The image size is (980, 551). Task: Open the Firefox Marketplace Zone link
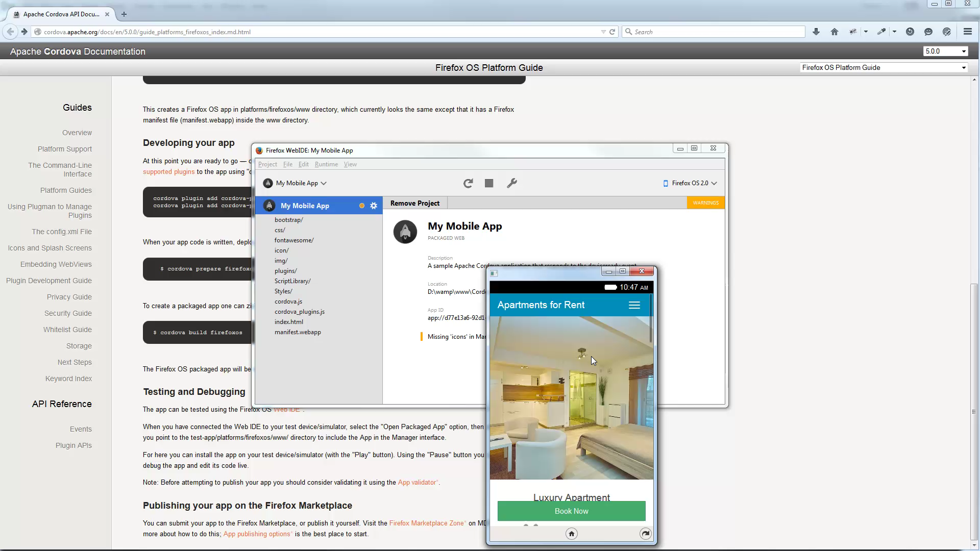[x=427, y=523]
